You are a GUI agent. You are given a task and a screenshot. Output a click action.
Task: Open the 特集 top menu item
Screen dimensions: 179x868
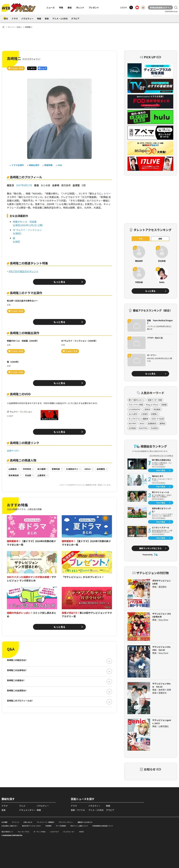(61, 7)
